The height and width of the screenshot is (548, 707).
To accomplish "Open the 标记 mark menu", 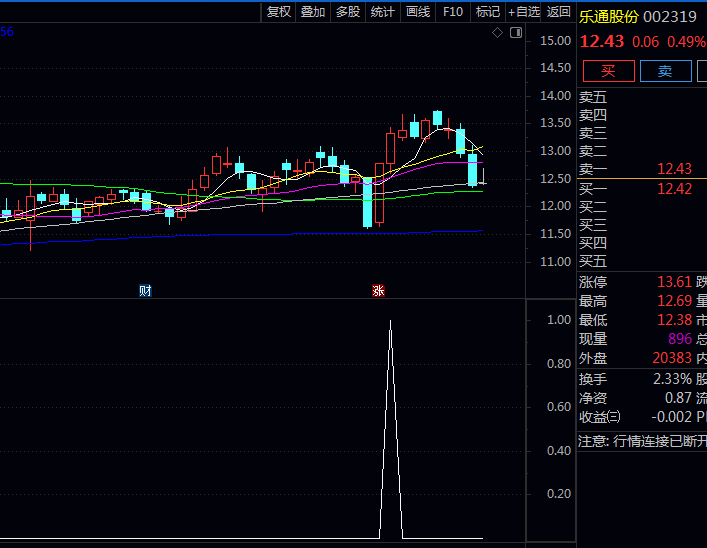I will (488, 12).
